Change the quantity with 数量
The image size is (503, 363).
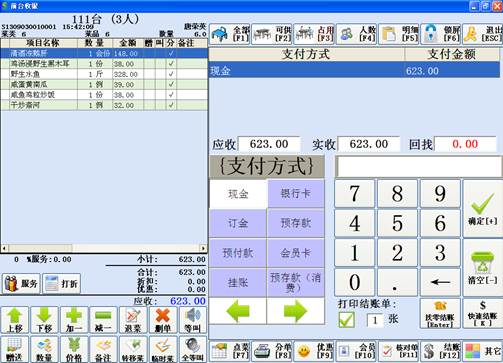pyautogui.click(x=44, y=349)
